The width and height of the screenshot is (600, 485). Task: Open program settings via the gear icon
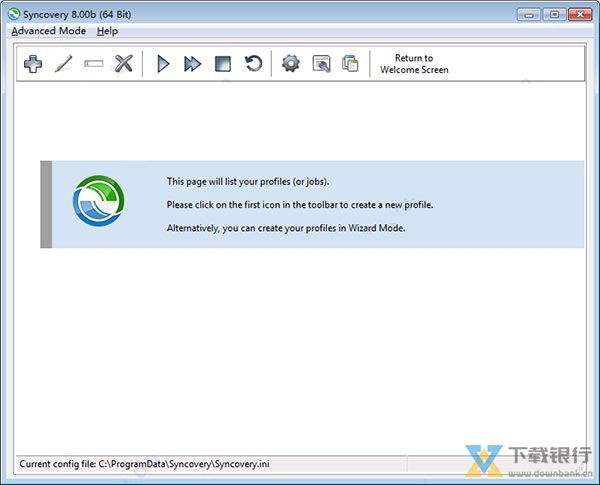pos(291,64)
